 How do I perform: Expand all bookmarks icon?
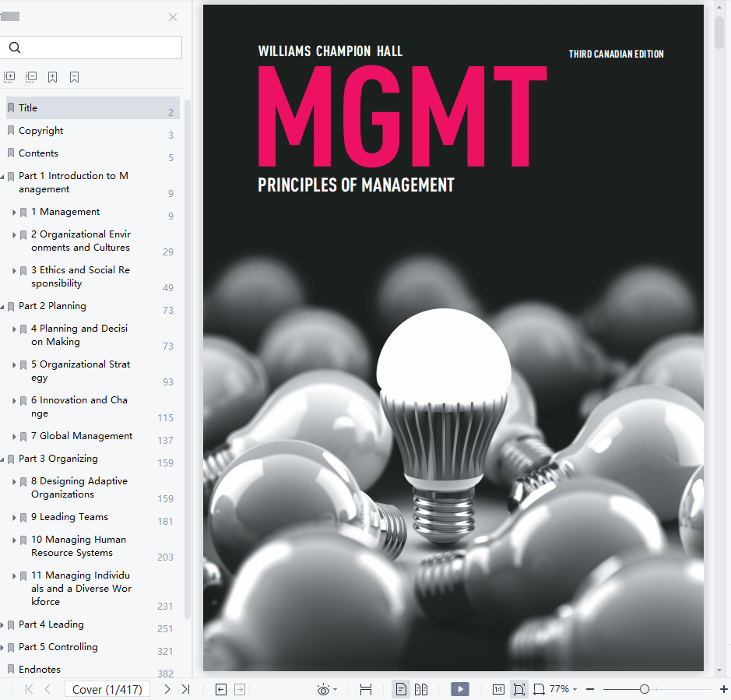[9, 77]
